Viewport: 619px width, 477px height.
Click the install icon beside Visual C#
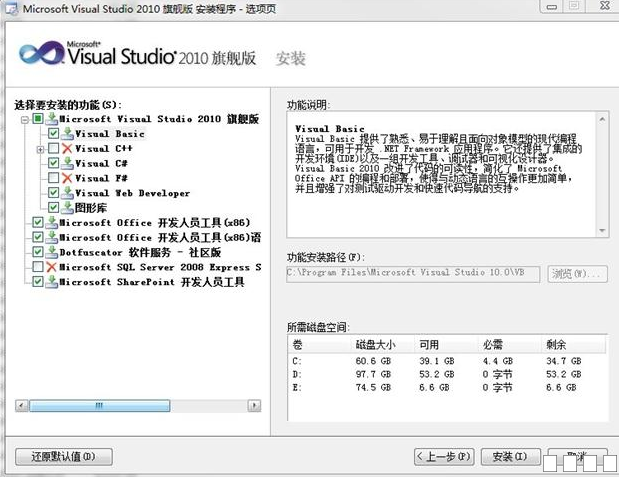pyautogui.click(x=67, y=164)
